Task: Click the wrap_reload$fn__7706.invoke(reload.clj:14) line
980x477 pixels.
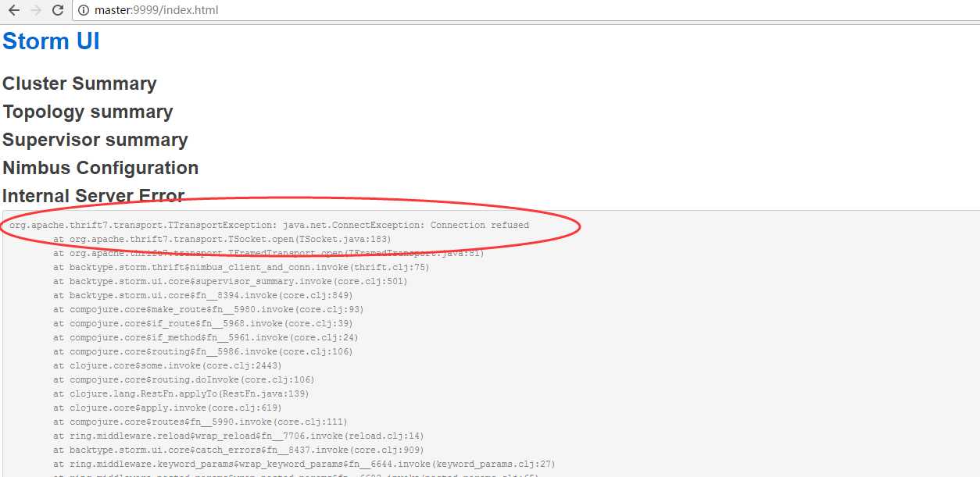Action: coord(239,436)
